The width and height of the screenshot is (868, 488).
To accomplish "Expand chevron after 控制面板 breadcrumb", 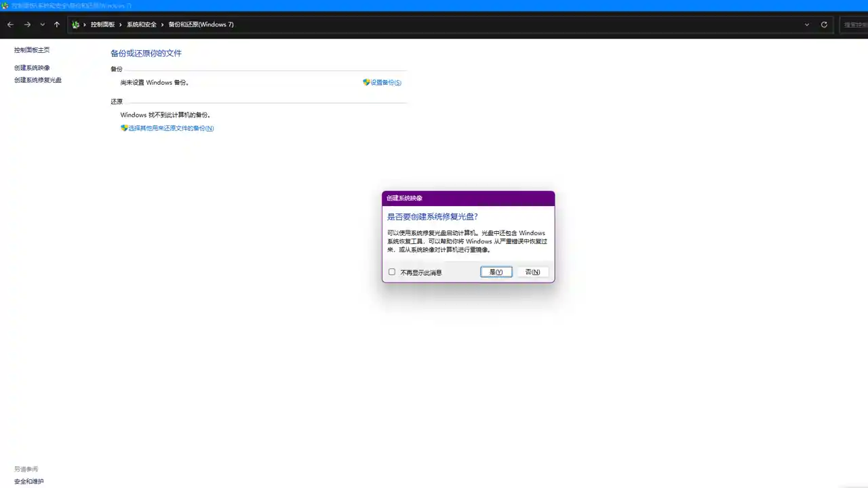I will [121, 24].
